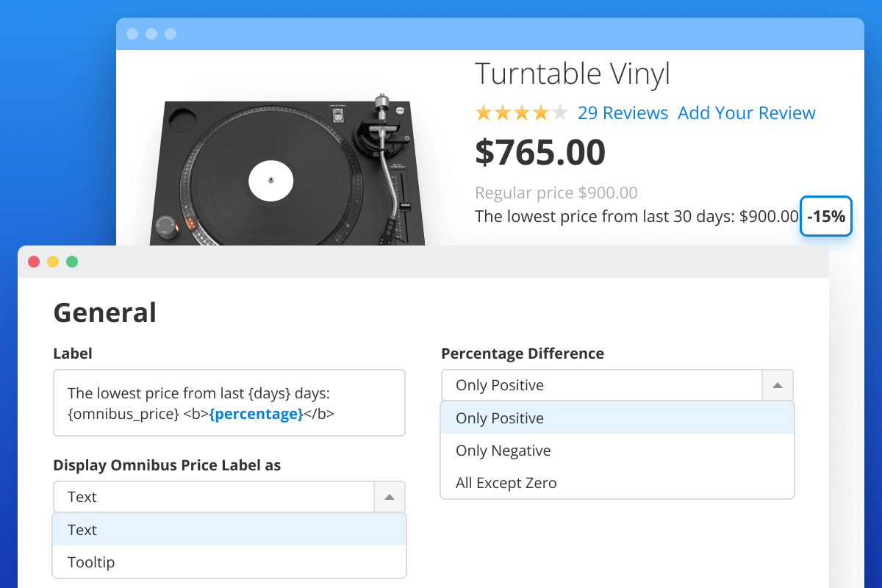Select All Except Zero percentage option
Image resolution: width=882 pixels, height=588 pixels.
[506, 483]
